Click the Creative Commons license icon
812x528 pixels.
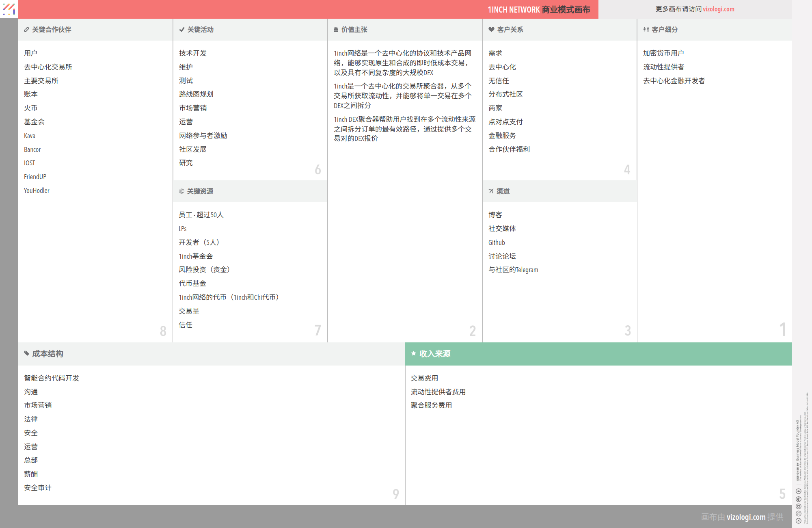[x=798, y=520]
